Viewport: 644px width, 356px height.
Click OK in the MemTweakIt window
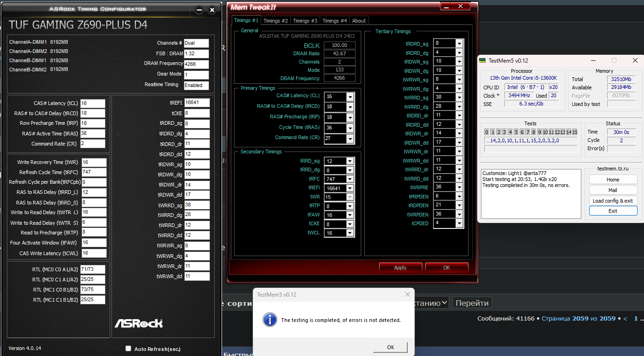coord(446,268)
